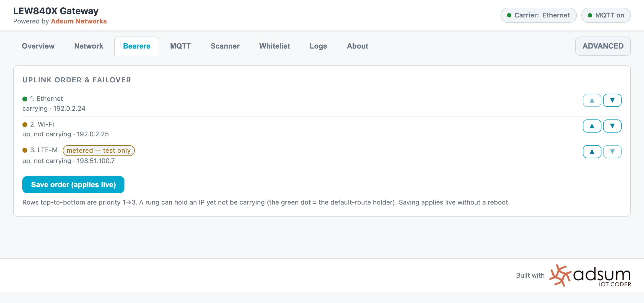Move Wi-Fi up in priority
The height and width of the screenshot is (303, 644).
pos(592,126)
